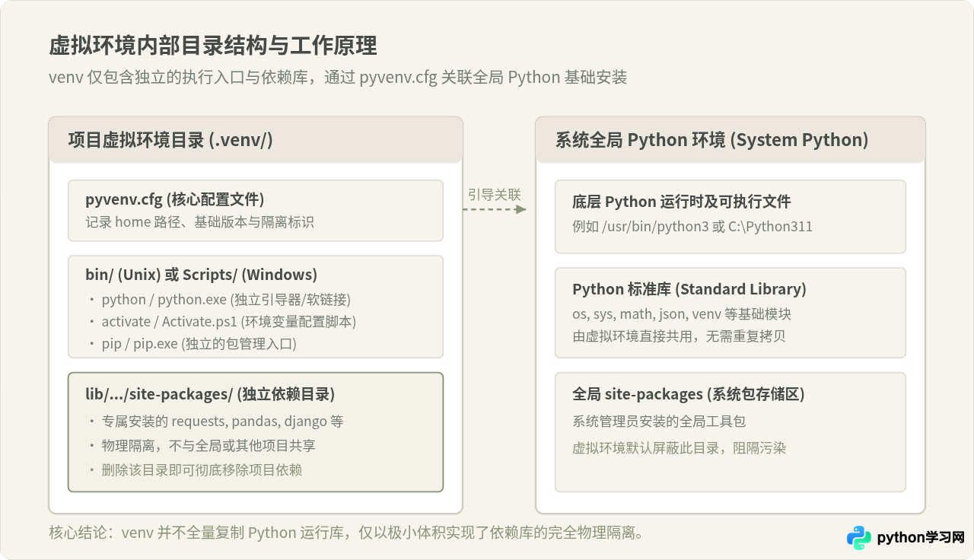The image size is (974, 560).
Task: Click the 'lib/.../site-packages/ (独立依赖目录)' heading
Action: coord(210,394)
